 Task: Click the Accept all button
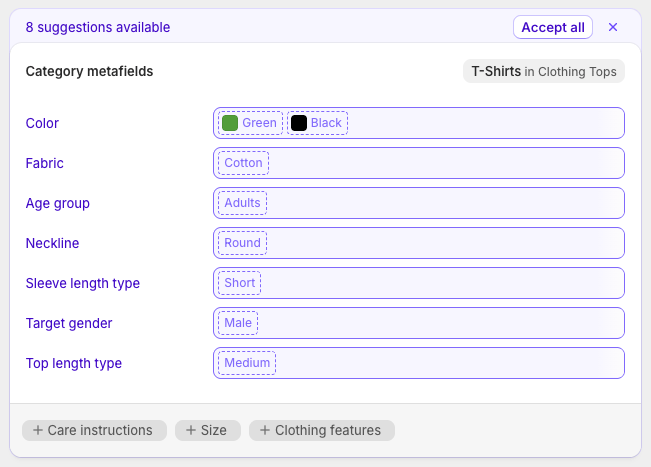click(x=553, y=27)
